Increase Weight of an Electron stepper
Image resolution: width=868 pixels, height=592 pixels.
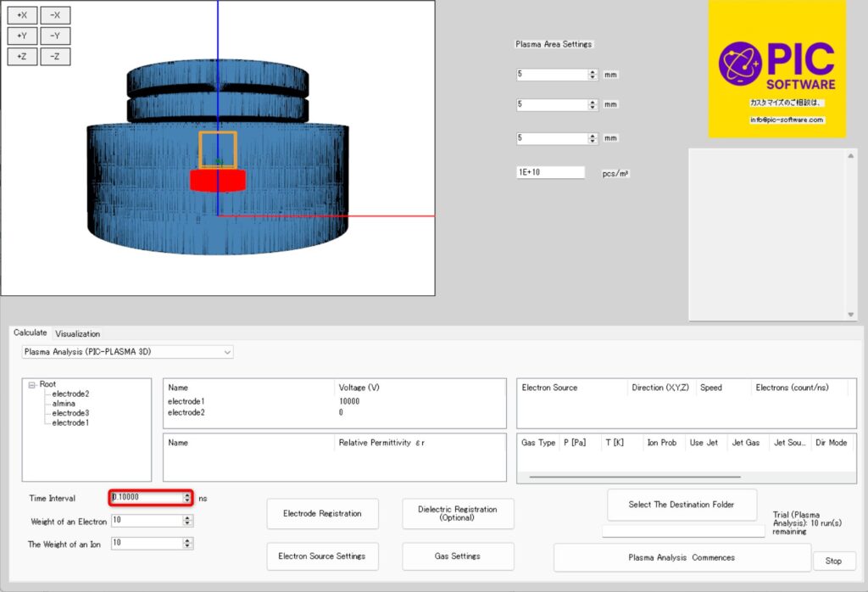tap(187, 517)
